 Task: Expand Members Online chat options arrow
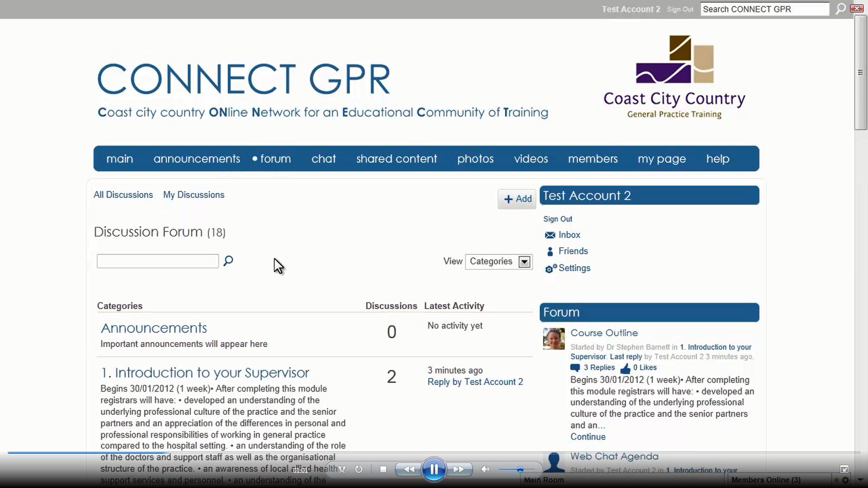(860, 480)
